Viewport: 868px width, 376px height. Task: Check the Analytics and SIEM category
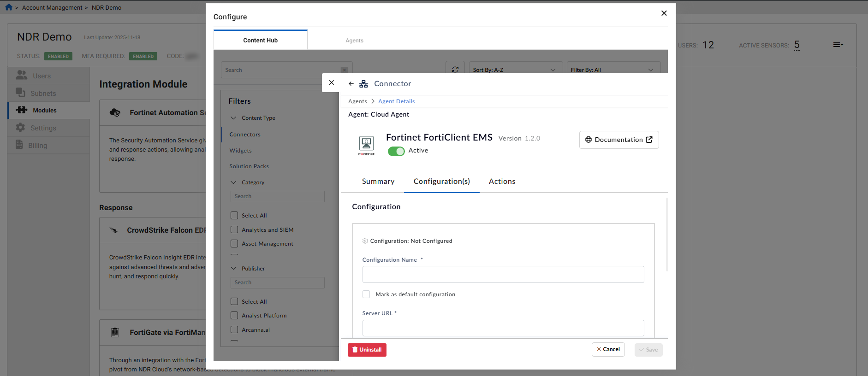(234, 230)
